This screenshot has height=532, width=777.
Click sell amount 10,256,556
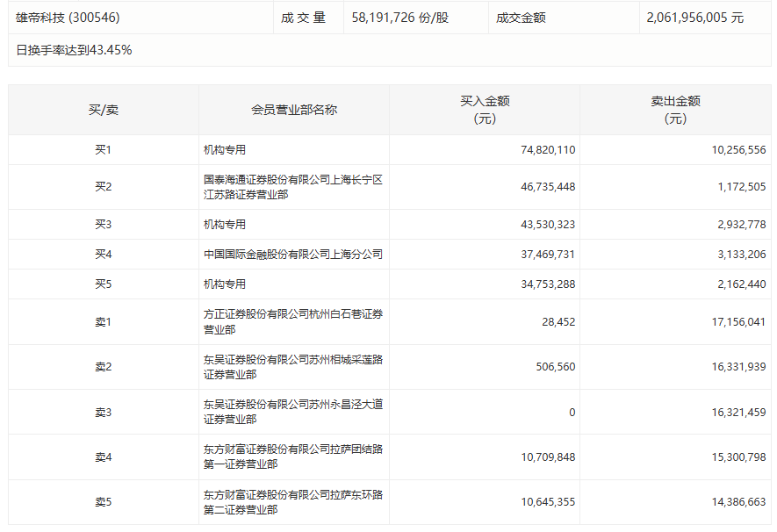[x=738, y=149]
